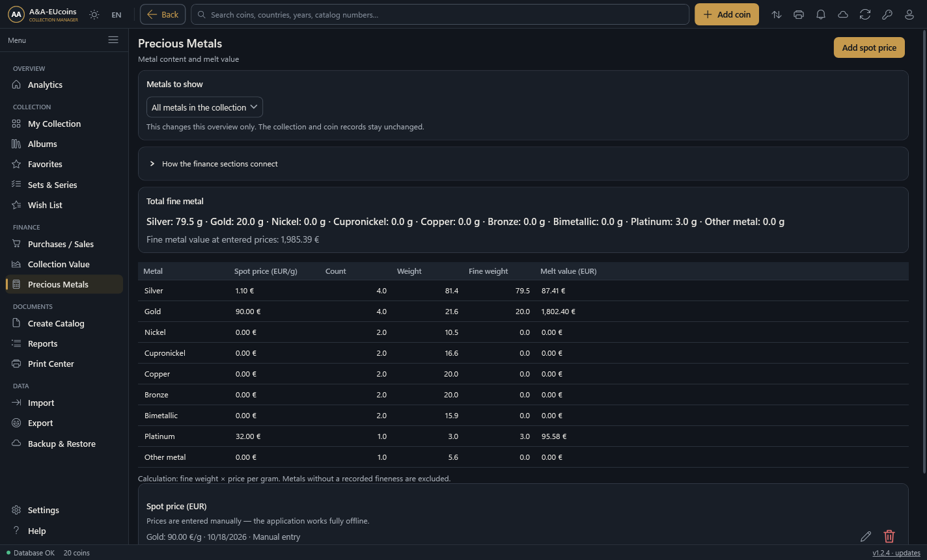Open Favorites in the sidebar

point(64,164)
